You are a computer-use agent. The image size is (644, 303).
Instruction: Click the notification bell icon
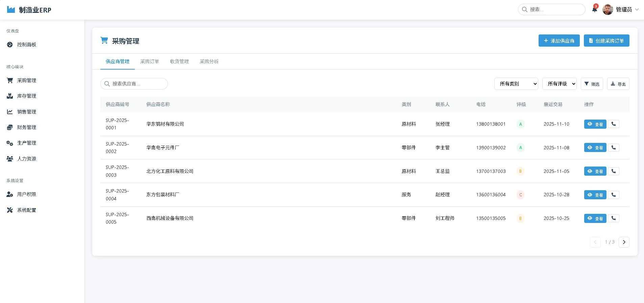click(594, 9)
